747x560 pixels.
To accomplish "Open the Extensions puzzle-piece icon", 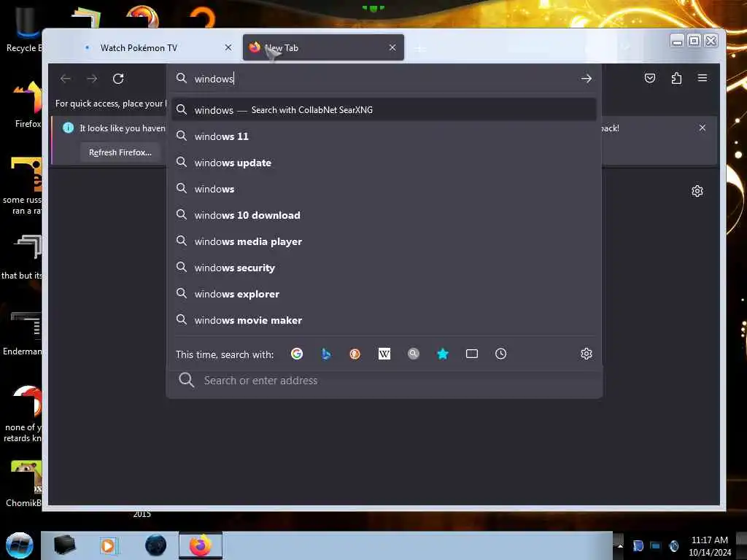I will pyautogui.click(x=676, y=78).
